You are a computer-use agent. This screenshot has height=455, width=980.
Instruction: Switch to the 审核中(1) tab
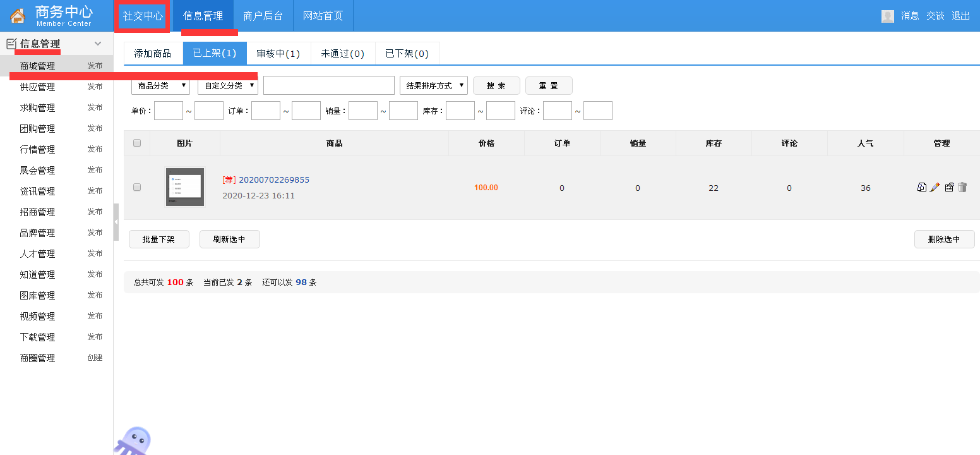(278, 53)
